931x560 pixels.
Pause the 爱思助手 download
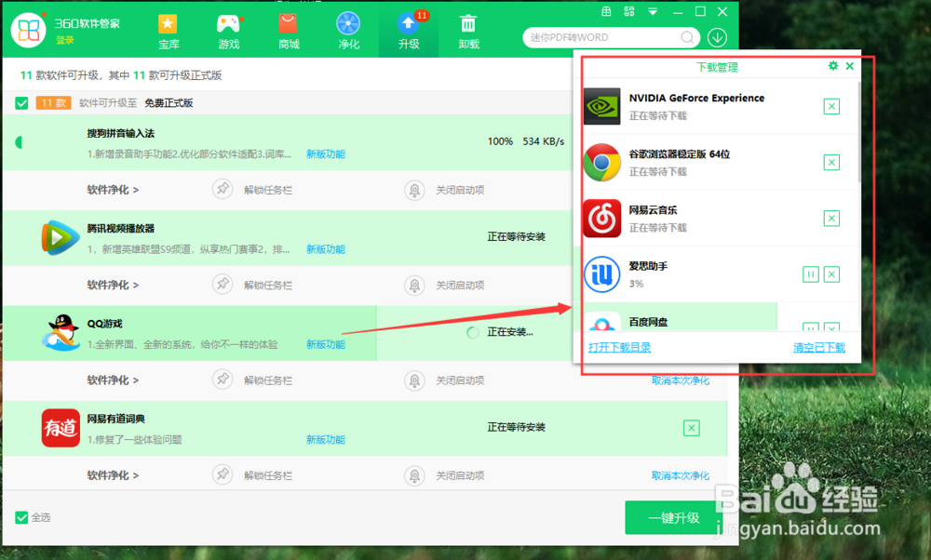pos(811,274)
